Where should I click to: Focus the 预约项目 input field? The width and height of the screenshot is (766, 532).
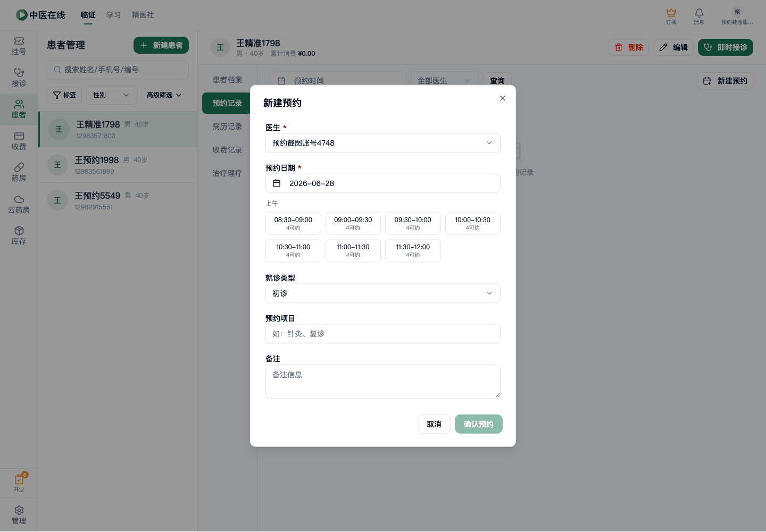[x=383, y=334]
